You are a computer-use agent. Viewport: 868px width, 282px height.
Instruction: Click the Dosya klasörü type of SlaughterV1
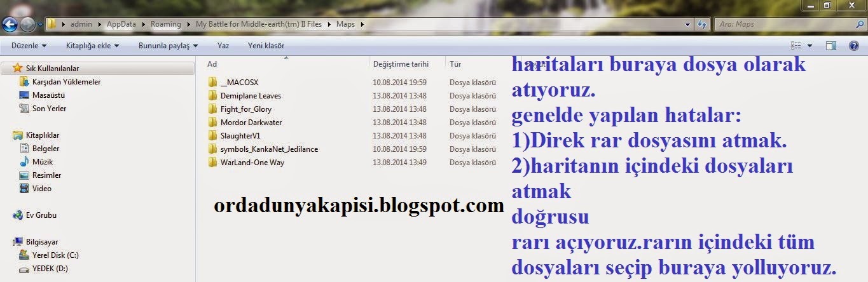[x=472, y=136]
